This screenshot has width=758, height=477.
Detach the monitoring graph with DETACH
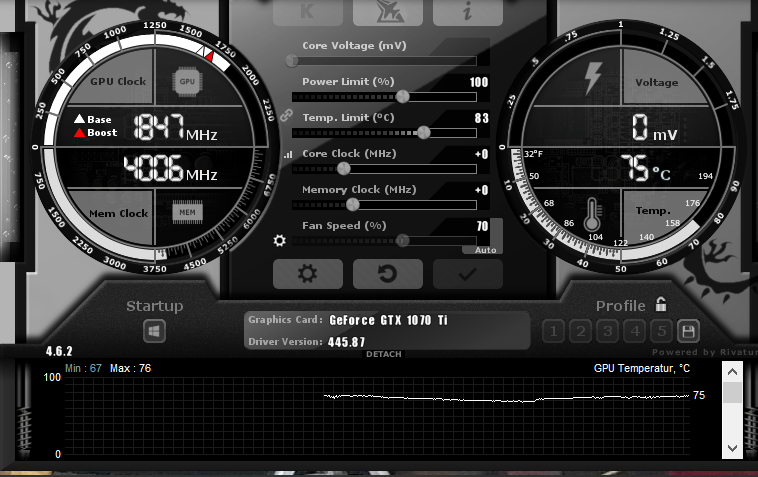tap(383, 354)
